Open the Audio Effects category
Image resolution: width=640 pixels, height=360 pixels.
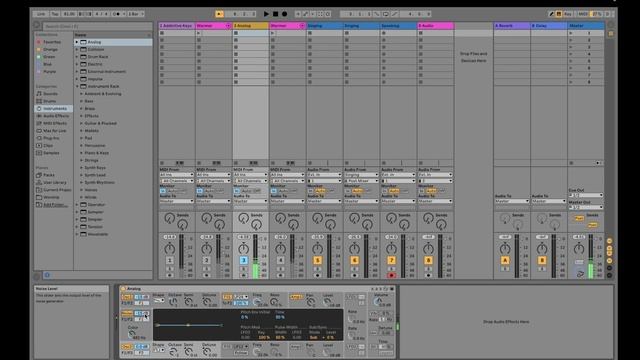coord(56,116)
